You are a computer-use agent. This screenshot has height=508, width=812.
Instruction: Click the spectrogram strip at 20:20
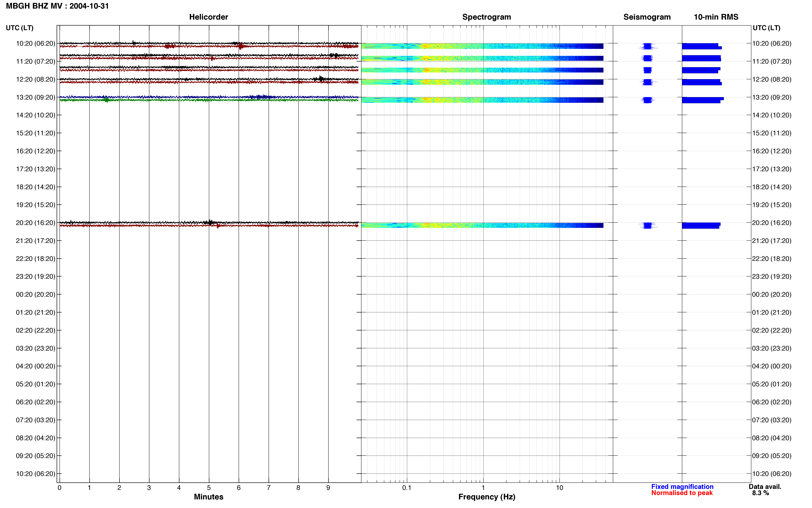coord(482,225)
